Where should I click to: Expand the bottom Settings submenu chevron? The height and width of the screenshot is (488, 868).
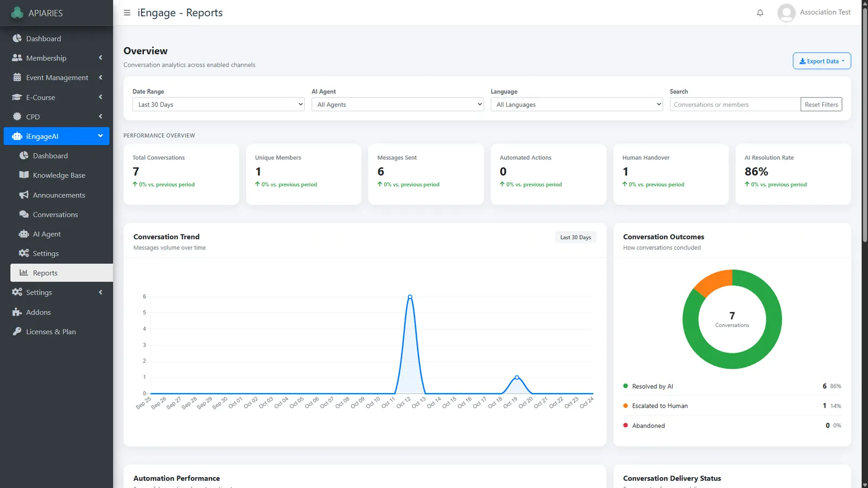tap(100, 292)
